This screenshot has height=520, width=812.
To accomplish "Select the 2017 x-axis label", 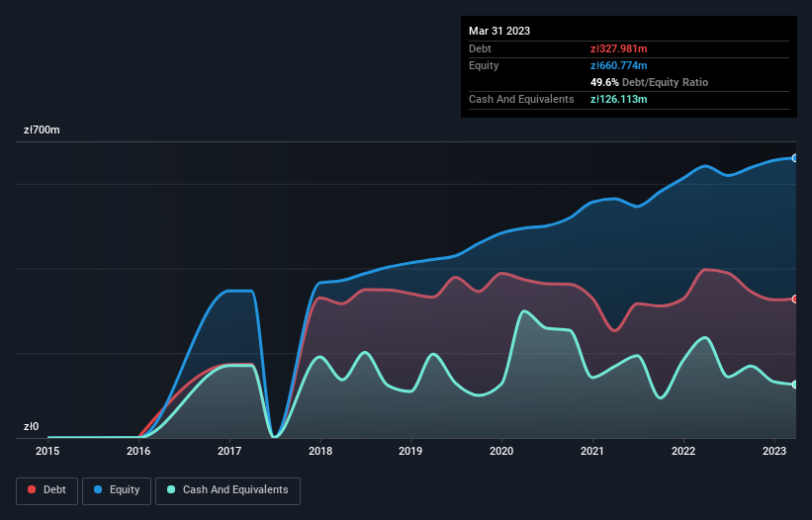I will coord(229,451).
